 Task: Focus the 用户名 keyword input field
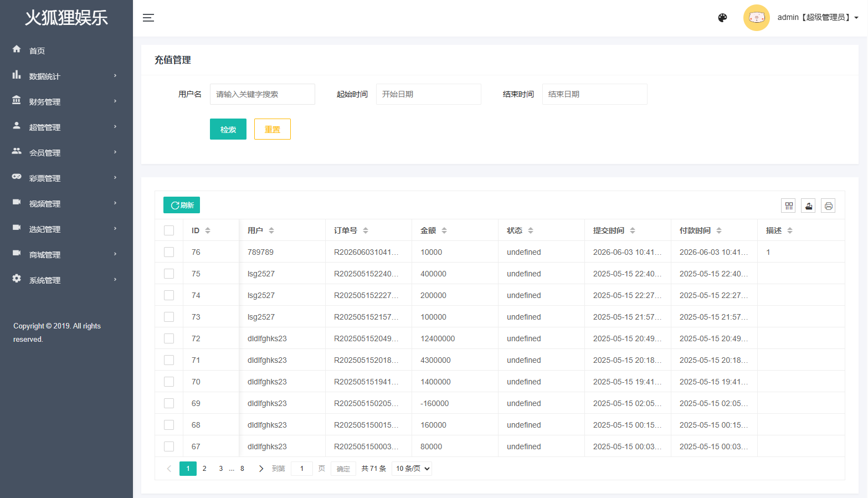point(263,94)
